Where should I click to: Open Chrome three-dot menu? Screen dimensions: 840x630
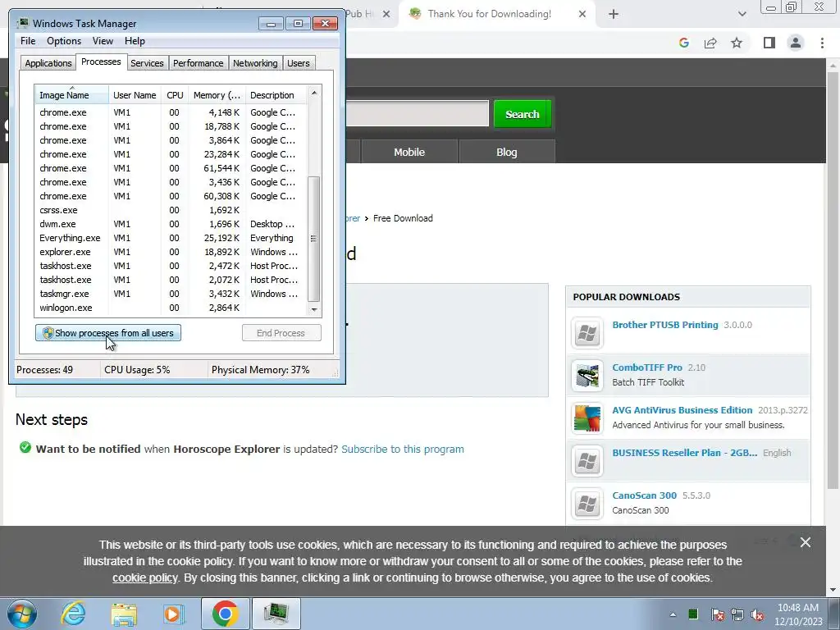pos(822,43)
